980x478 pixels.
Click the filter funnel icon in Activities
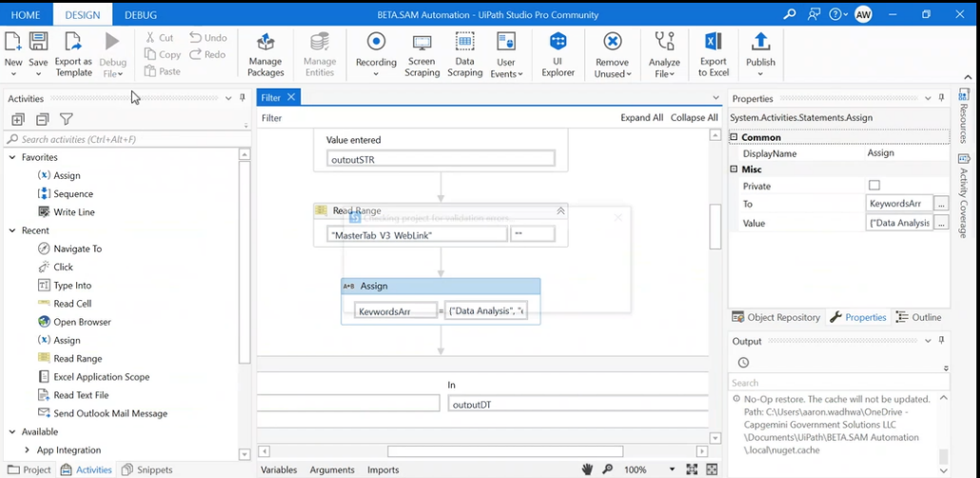67,119
